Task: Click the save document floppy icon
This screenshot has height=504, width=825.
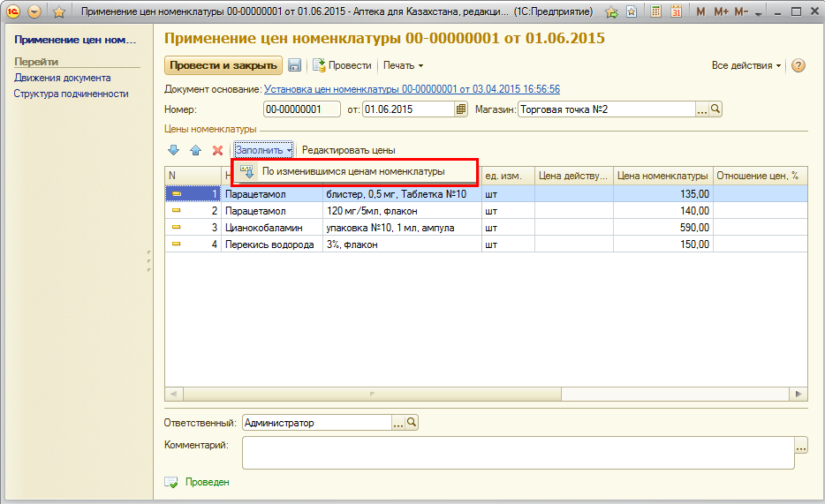Action: point(295,65)
